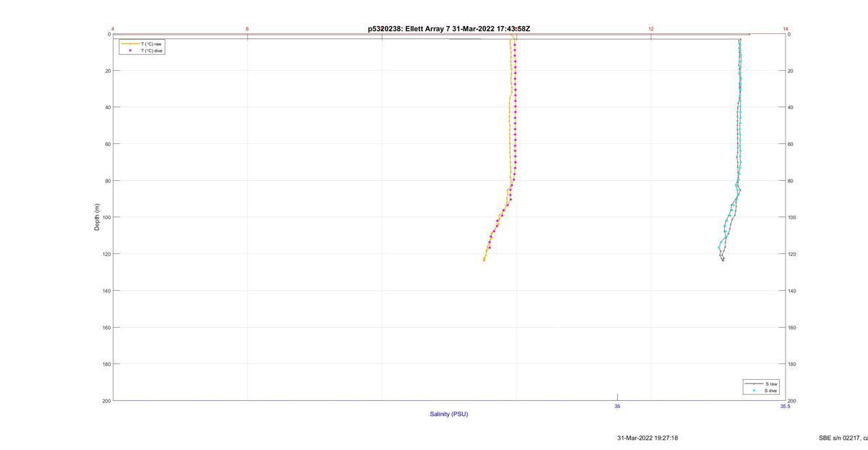This screenshot has width=868, height=450.
Task: Click the '160' depth tick on right axis
Action: [x=792, y=327]
